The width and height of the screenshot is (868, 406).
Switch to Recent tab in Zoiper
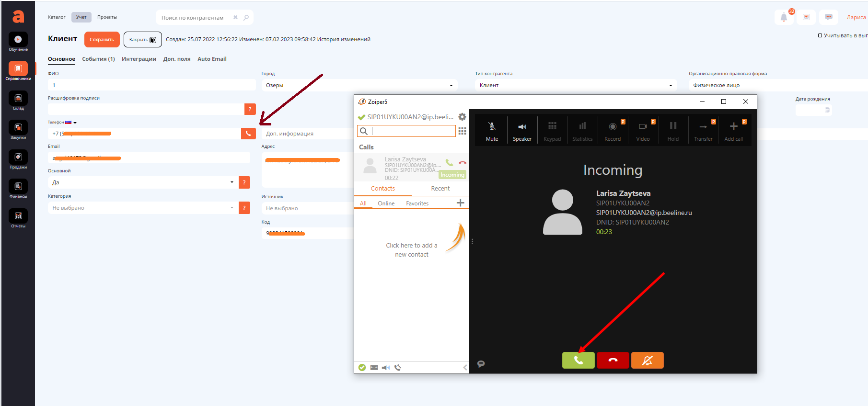click(440, 189)
